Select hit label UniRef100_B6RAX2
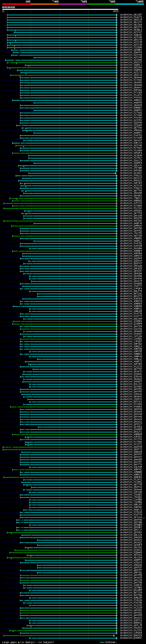The height and width of the screenshot is (644, 146). 131,623
